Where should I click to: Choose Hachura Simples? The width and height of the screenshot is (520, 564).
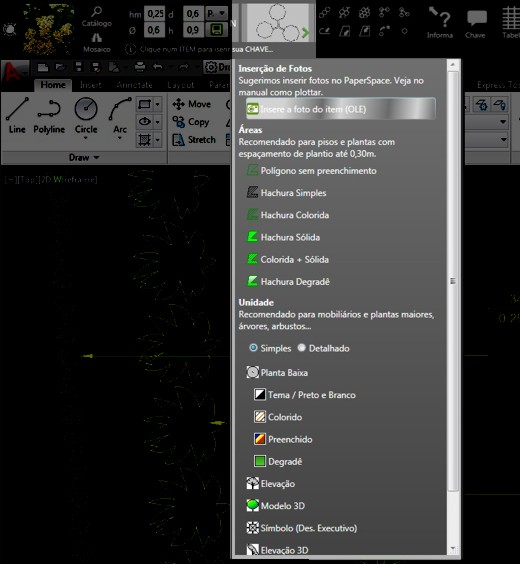(286, 193)
